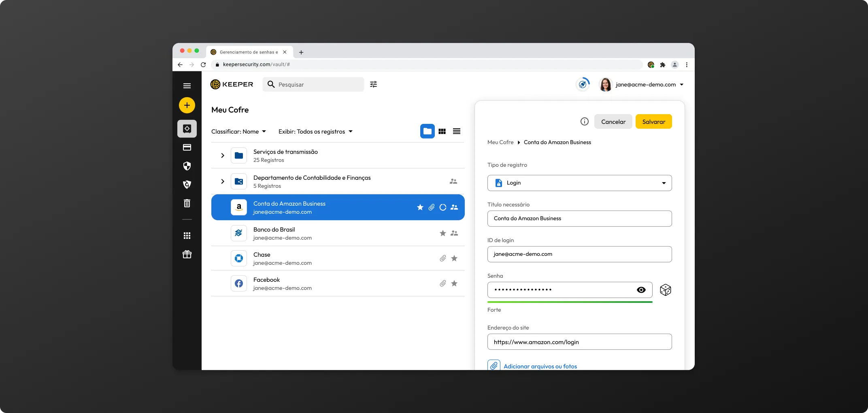Switch to grid tile view
The height and width of the screenshot is (413, 868).
[x=442, y=131]
